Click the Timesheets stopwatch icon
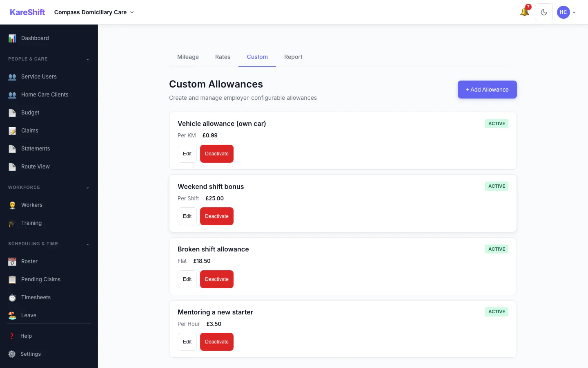This screenshot has height=368, width=588. pyautogui.click(x=12, y=298)
